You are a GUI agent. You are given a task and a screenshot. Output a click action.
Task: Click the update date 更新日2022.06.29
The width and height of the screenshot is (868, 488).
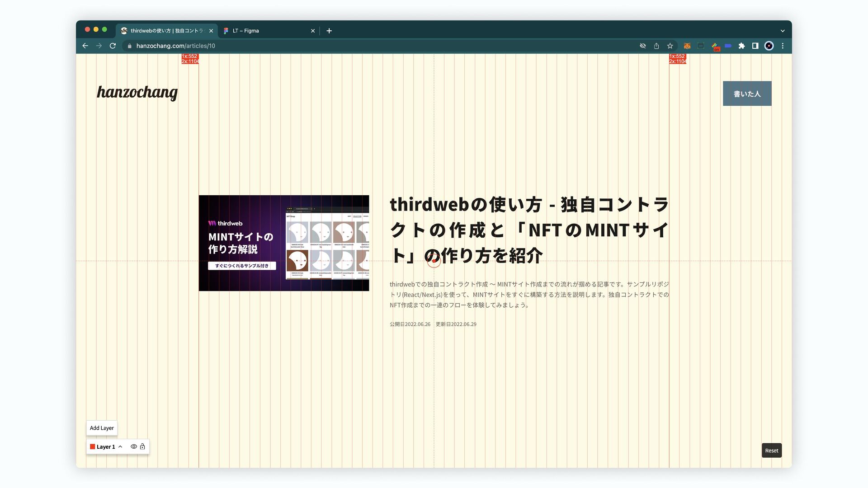(456, 324)
